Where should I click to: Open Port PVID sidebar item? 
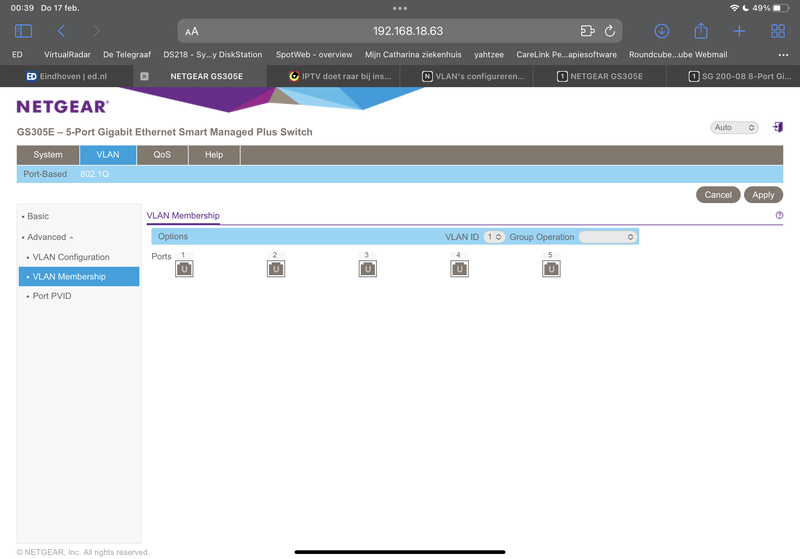click(52, 296)
